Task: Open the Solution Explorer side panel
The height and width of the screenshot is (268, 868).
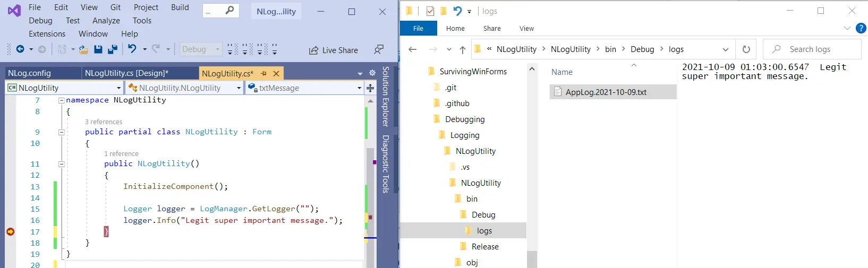Action: click(x=386, y=97)
